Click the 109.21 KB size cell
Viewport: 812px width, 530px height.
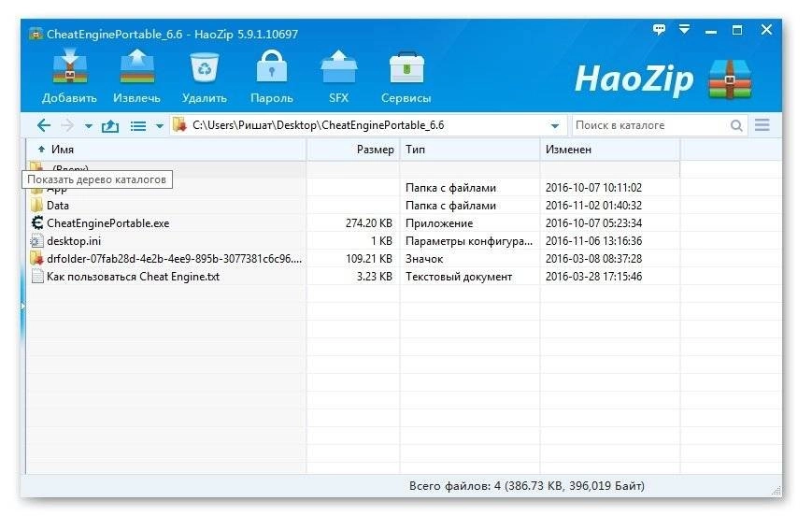(369, 259)
